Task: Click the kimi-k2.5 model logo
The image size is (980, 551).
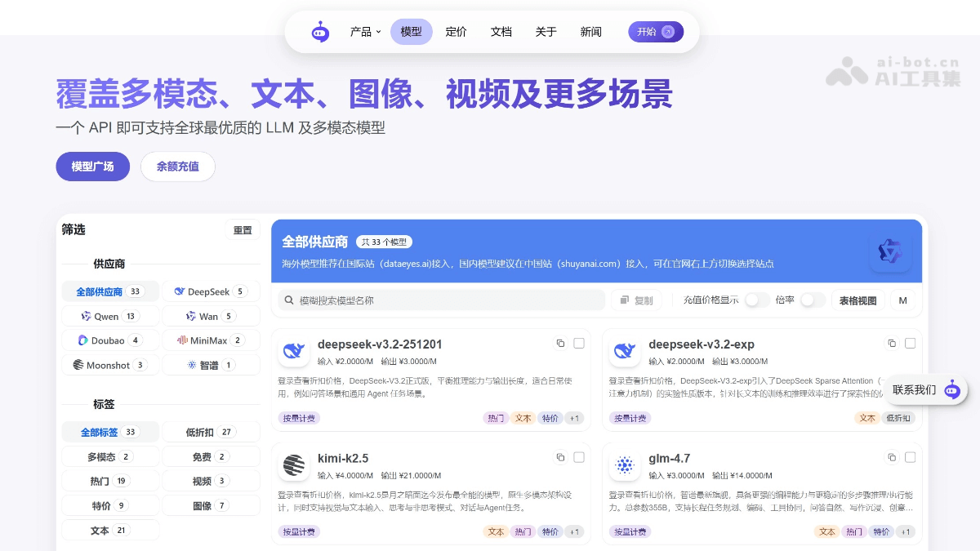Action: [294, 466]
